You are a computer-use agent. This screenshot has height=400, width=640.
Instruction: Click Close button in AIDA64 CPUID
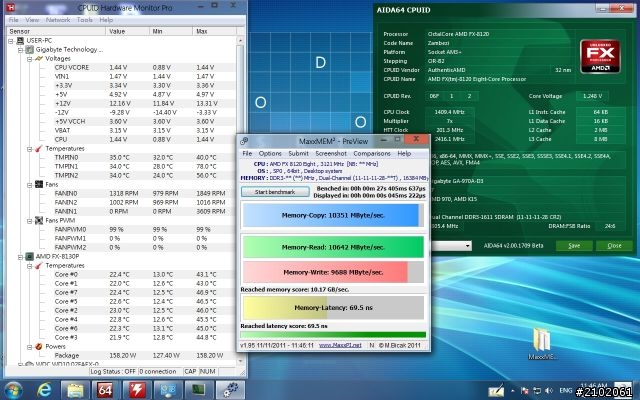[x=614, y=246]
